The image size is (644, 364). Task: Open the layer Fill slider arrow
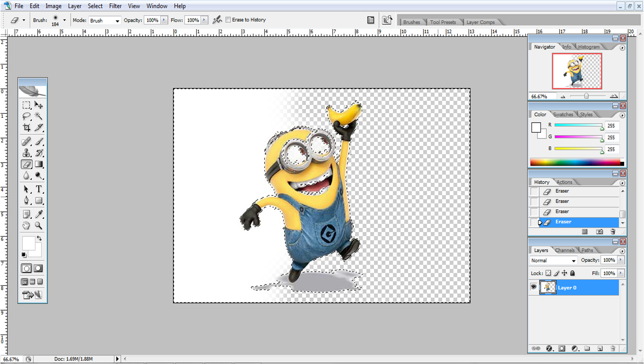pyautogui.click(x=621, y=273)
